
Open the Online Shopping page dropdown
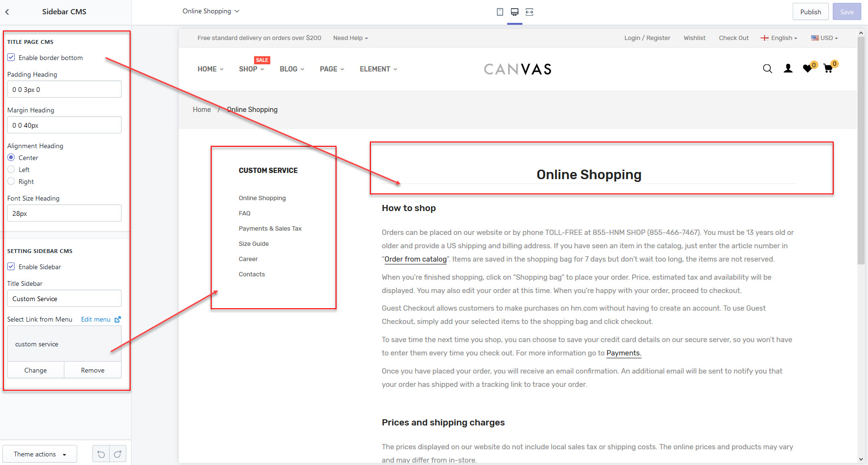(211, 11)
